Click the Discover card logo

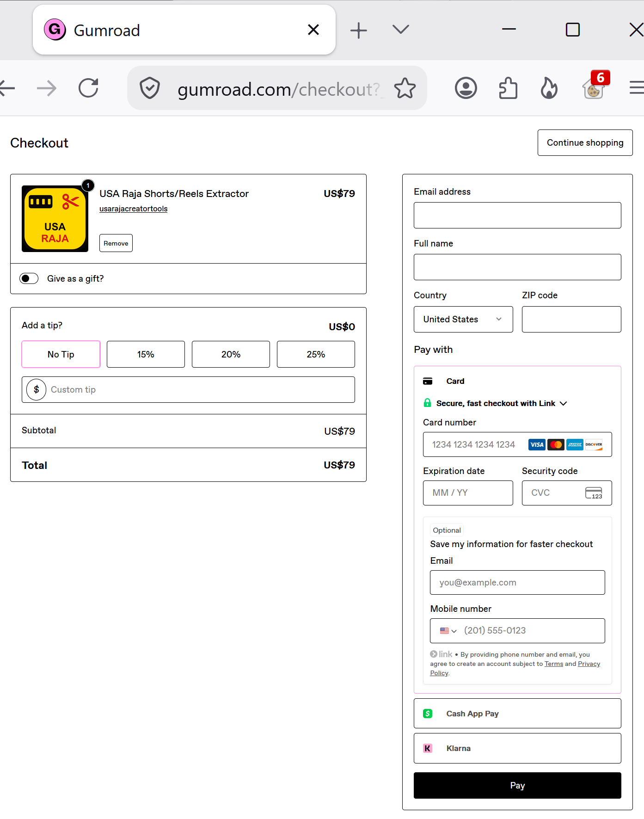(x=594, y=444)
